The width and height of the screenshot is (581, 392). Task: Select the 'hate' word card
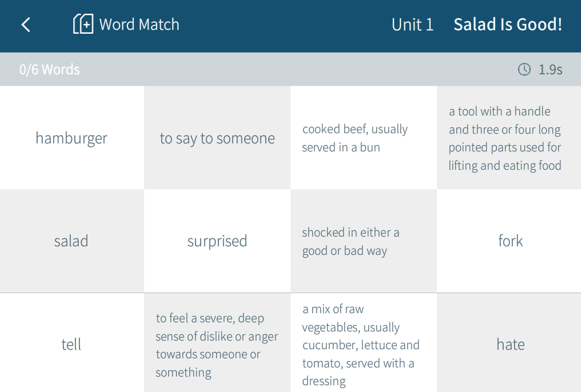click(x=509, y=344)
